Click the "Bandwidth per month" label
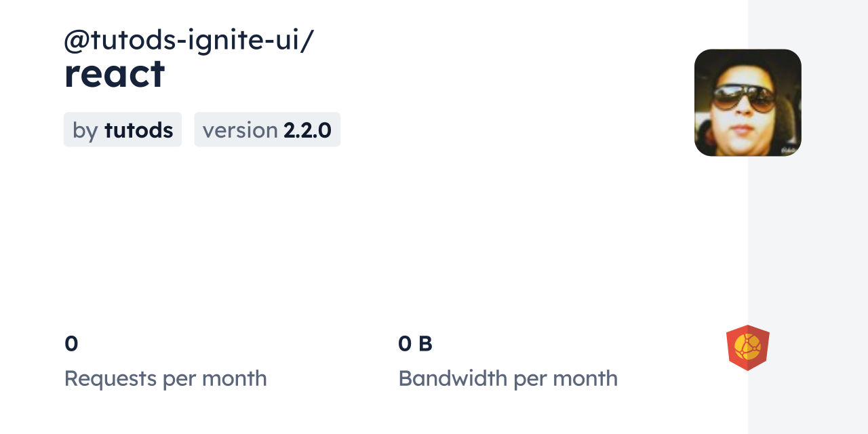 tap(508, 378)
